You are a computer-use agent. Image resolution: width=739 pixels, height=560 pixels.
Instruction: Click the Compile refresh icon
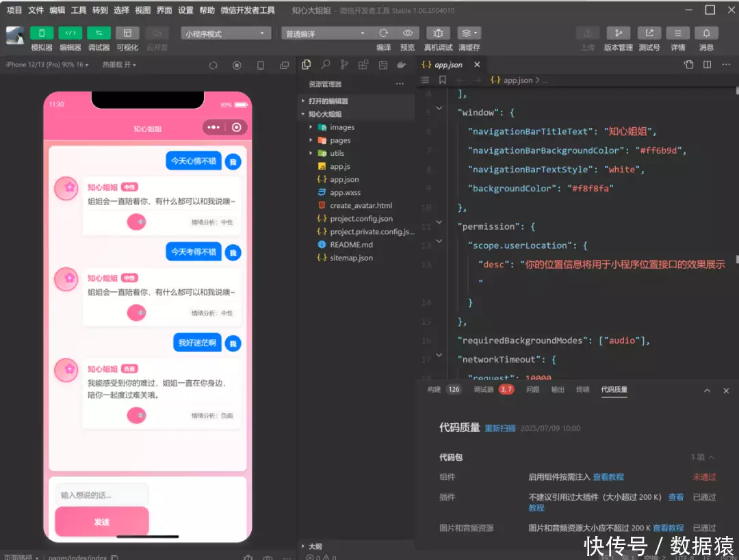click(x=384, y=33)
